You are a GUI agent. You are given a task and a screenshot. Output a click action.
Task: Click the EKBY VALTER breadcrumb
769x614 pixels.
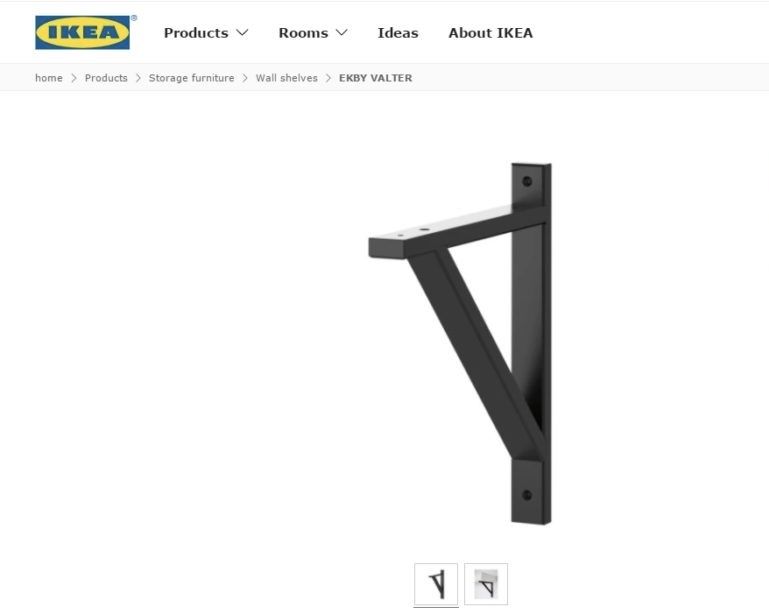pyautogui.click(x=375, y=78)
